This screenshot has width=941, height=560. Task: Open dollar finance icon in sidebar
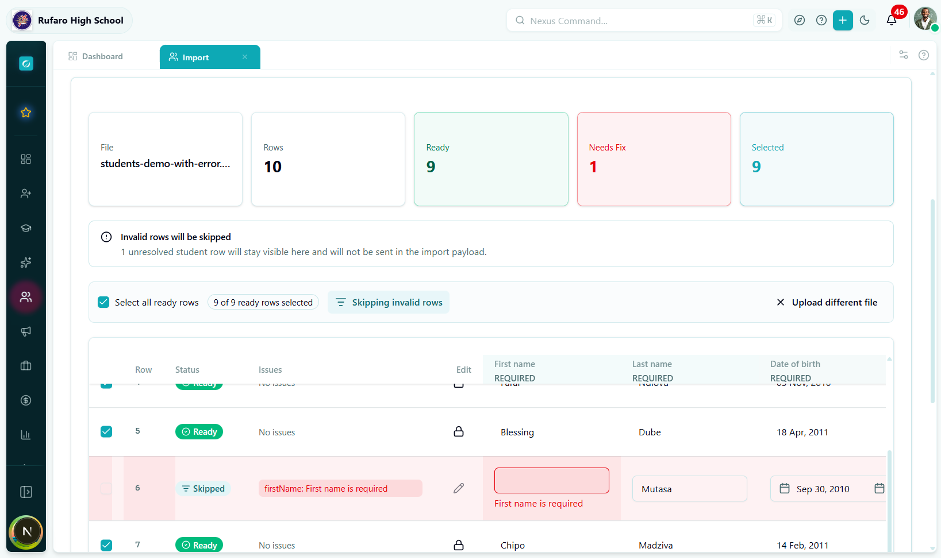[x=26, y=400]
